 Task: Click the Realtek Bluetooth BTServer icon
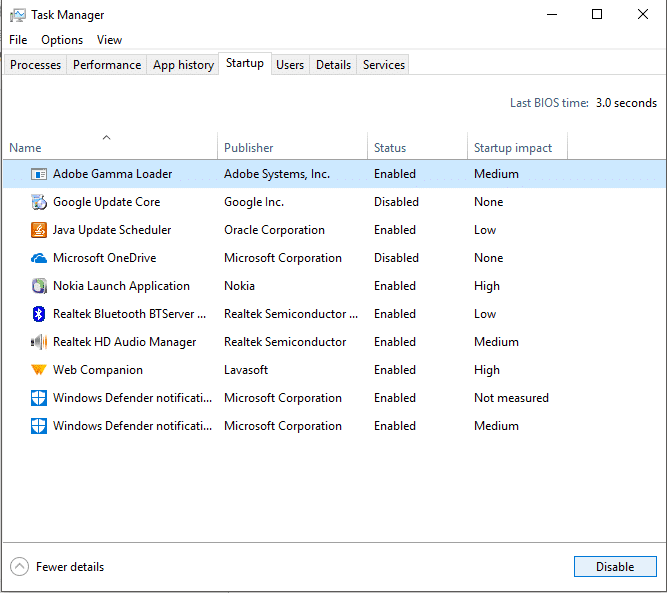point(39,314)
